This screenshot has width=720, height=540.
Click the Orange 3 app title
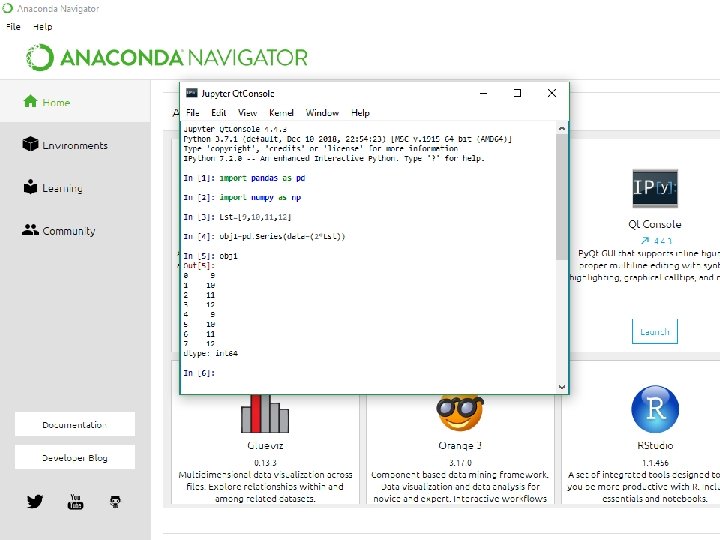point(460,445)
